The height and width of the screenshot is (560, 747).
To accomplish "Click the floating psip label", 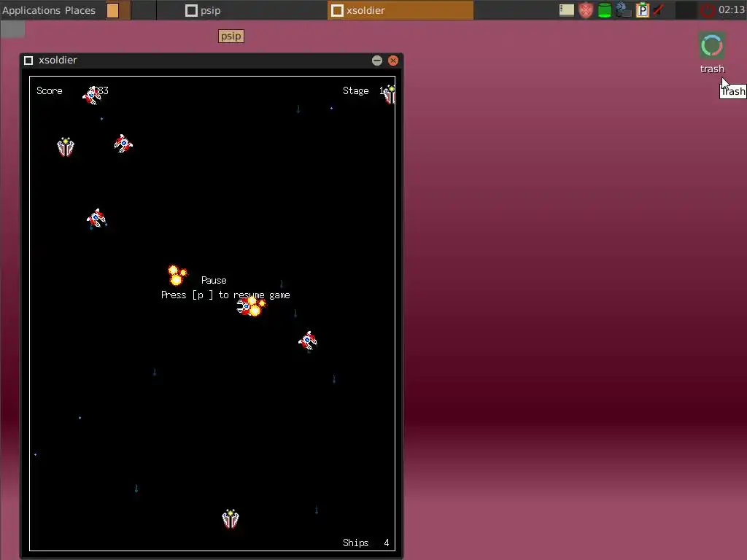I will [231, 36].
